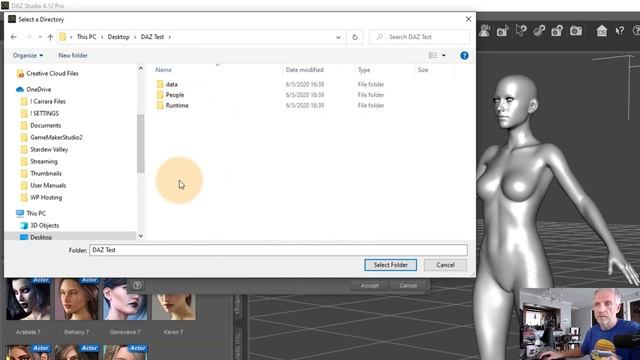This screenshot has width=640, height=360.
Task: Sort files by Size column
Action: (423, 70)
